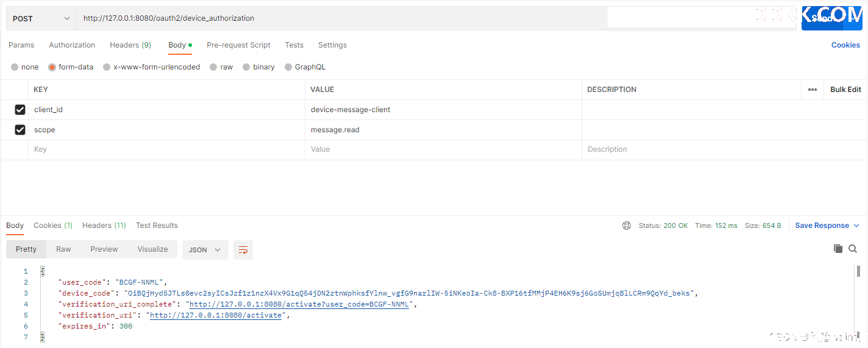Click the client_id key cell
Viewport: 868px width, 348px height.
tap(166, 110)
